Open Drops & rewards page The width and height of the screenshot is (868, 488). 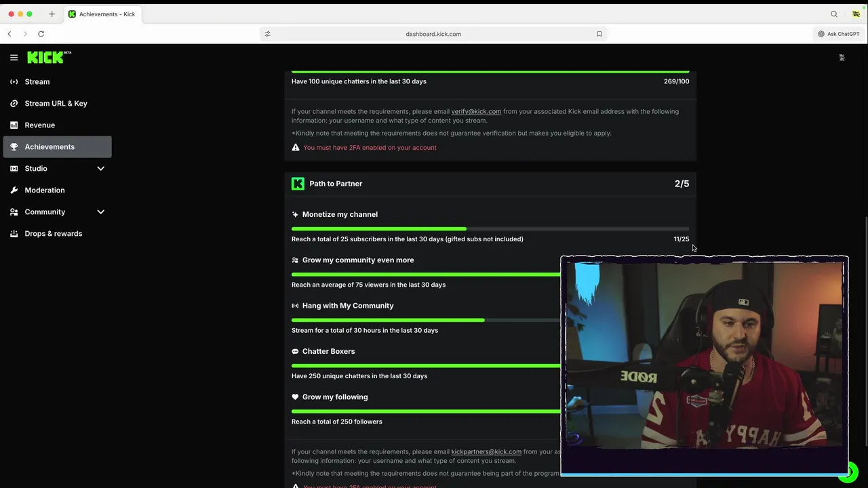click(x=57, y=234)
